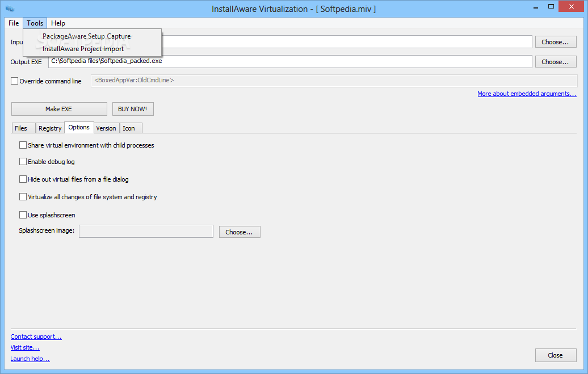Click the Make EXE button
588x374 pixels.
click(59, 109)
